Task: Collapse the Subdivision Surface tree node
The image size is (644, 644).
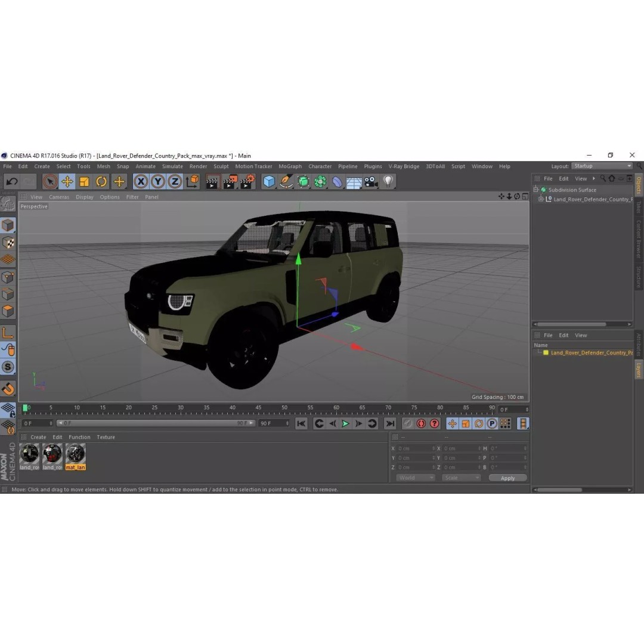Action: click(535, 190)
